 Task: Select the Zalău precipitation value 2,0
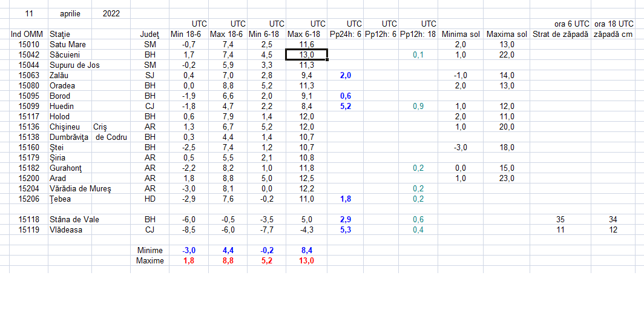(346, 75)
